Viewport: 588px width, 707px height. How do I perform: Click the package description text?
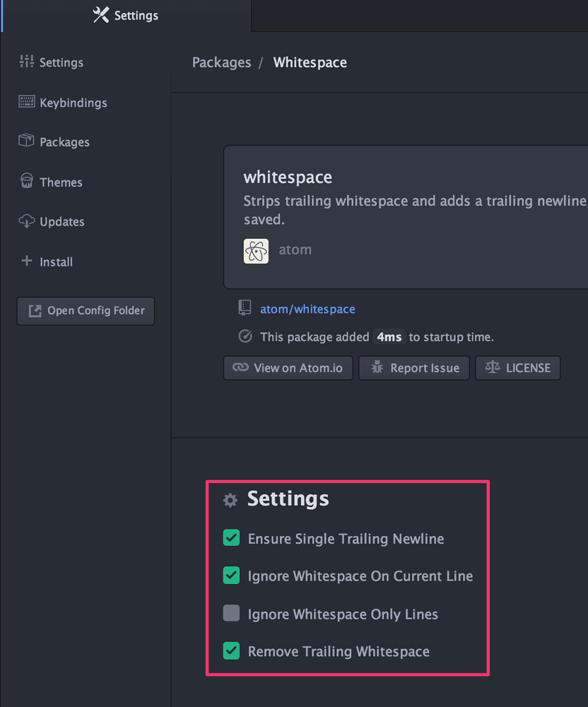point(415,210)
